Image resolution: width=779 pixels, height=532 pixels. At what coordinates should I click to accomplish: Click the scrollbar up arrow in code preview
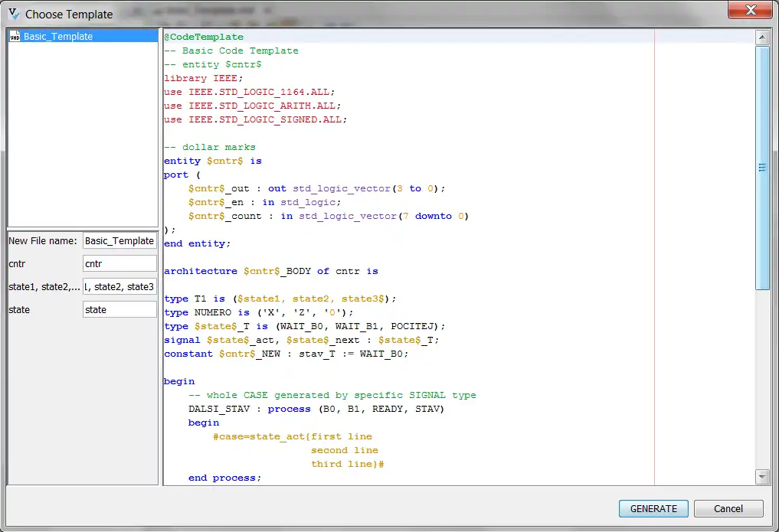point(762,37)
